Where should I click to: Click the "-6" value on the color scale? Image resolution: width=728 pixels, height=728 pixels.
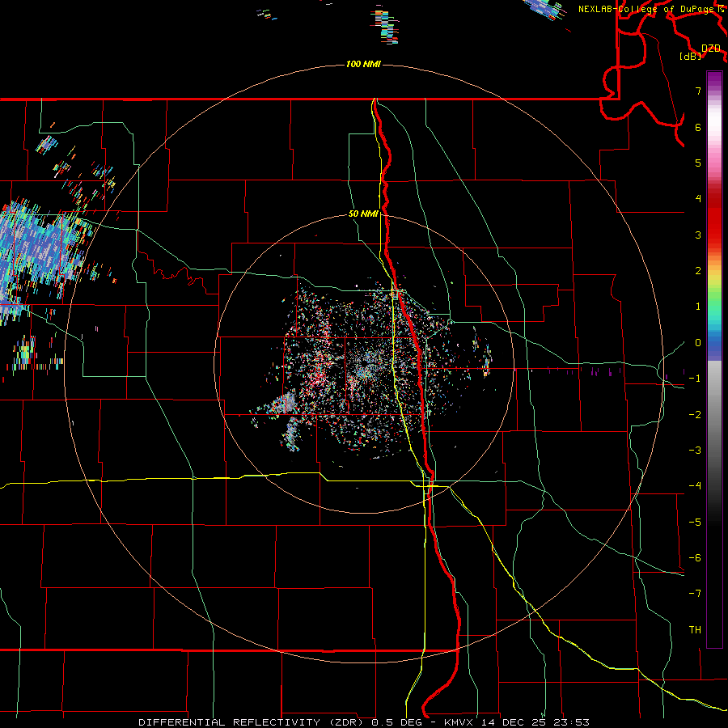[695, 558]
